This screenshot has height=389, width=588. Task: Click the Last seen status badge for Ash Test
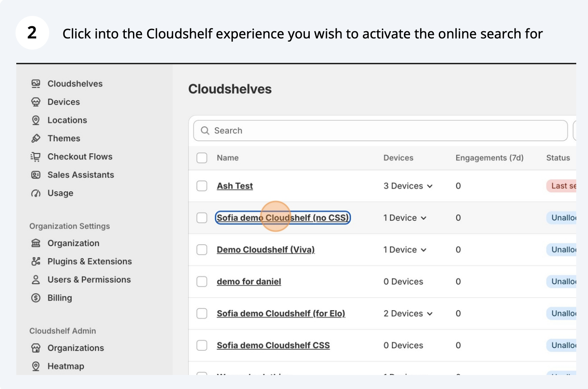pyautogui.click(x=561, y=186)
